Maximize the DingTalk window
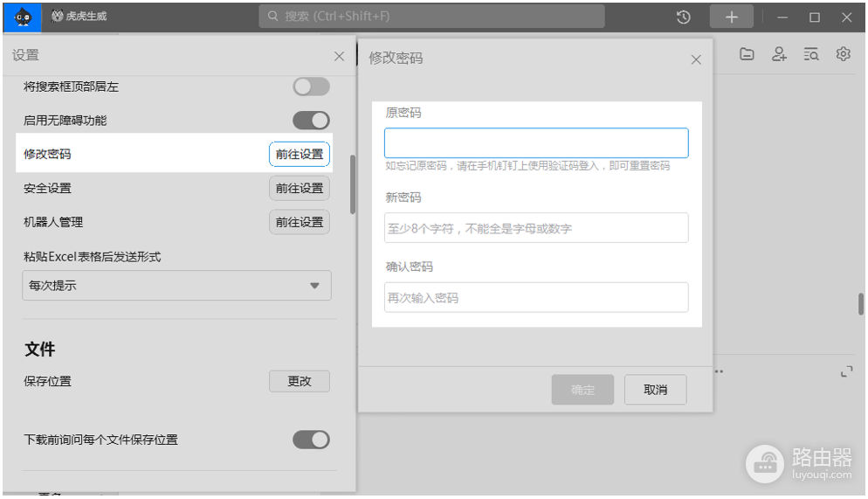 click(815, 17)
